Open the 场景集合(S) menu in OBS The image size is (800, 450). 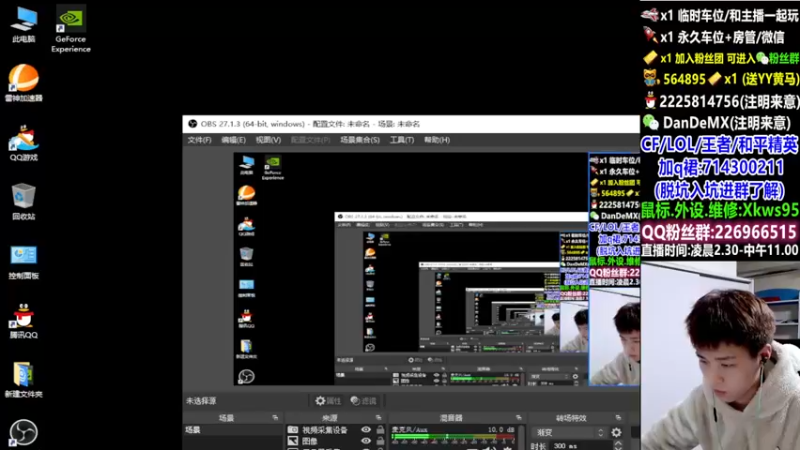360,140
